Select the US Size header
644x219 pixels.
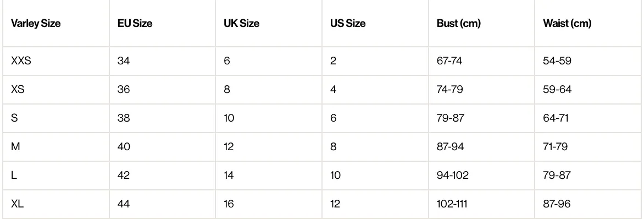click(x=348, y=24)
